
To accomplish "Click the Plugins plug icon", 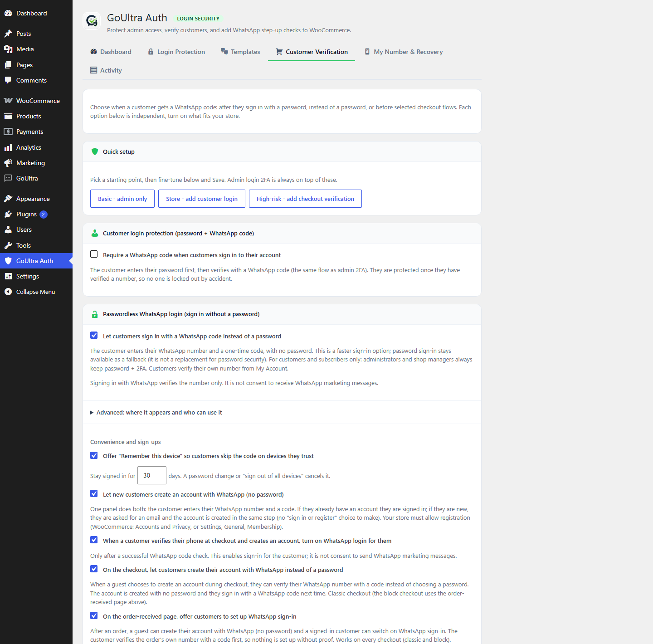I will [8, 214].
